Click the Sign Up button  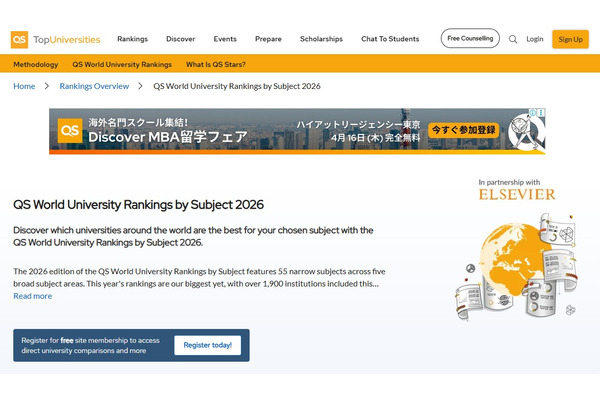pyautogui.click(x=570, y=39)
